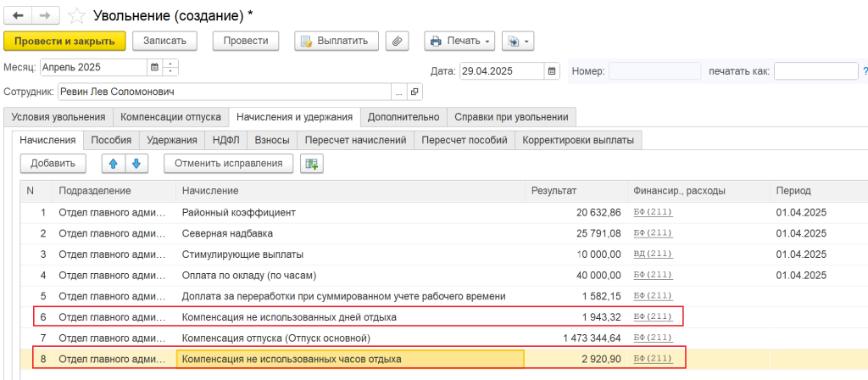Select the Районный коэффициент row
The width and height of the screenshot is (868, 380).
click(444, 212)
